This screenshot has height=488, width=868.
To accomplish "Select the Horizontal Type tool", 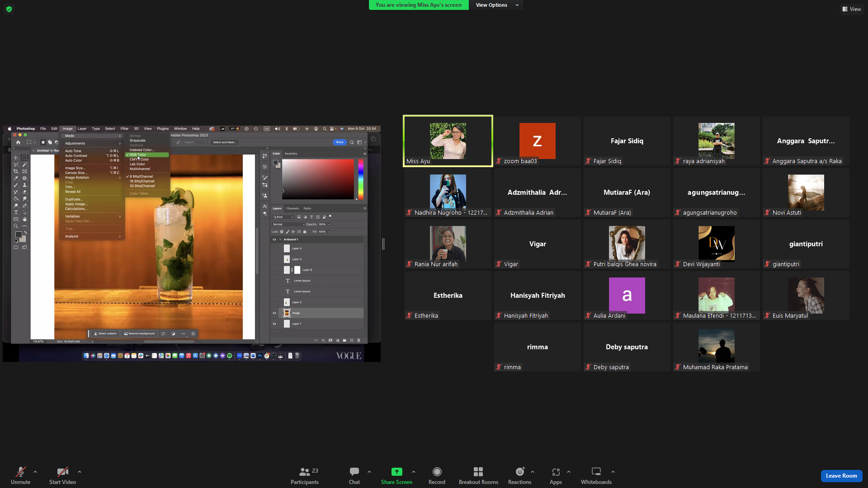I will tap(16, 212).
